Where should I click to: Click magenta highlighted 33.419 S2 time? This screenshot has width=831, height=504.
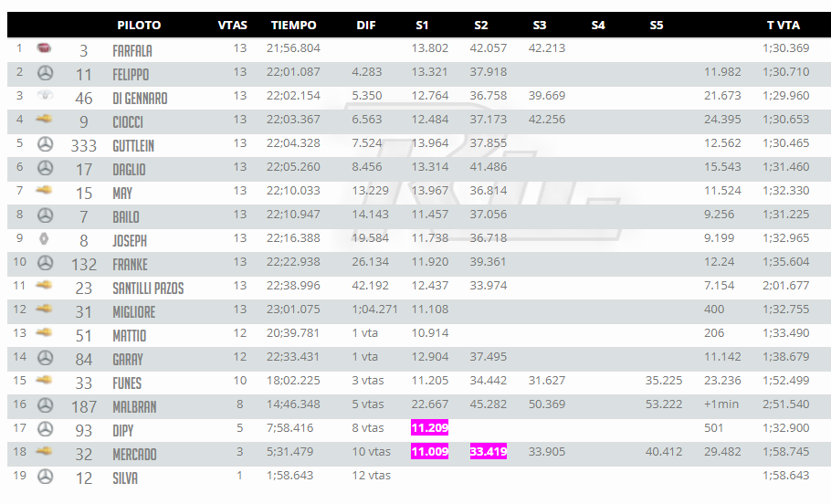pyautogui.click(x=489, y=452)
